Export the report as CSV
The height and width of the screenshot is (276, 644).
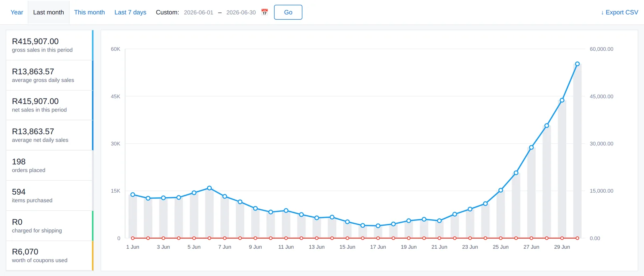619,12
